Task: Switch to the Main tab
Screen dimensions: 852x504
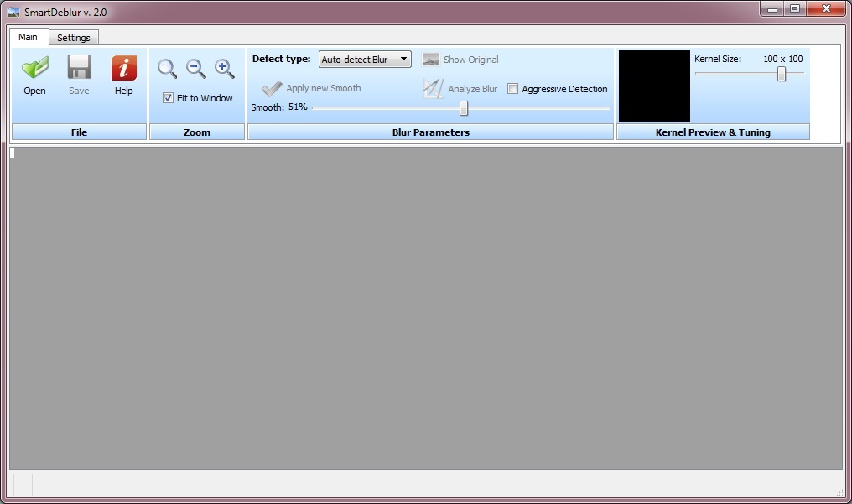Action: pyautogui.click(x=29, y=37)
